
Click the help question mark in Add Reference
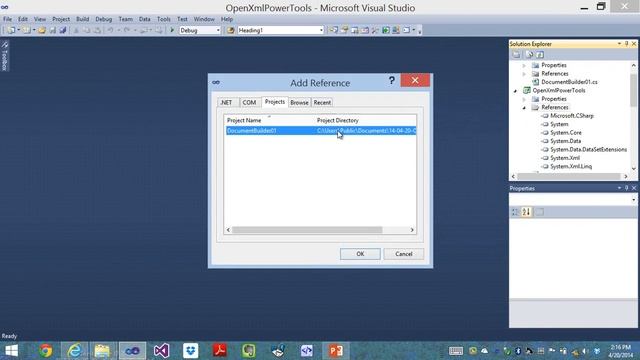391,80
